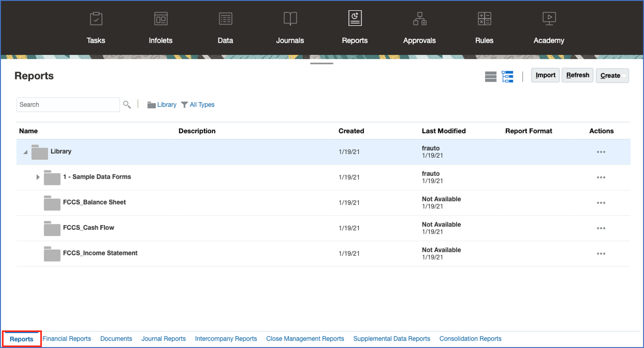644x348 pixels.
Task: Open actions menu for Library row
Action: 601,152
